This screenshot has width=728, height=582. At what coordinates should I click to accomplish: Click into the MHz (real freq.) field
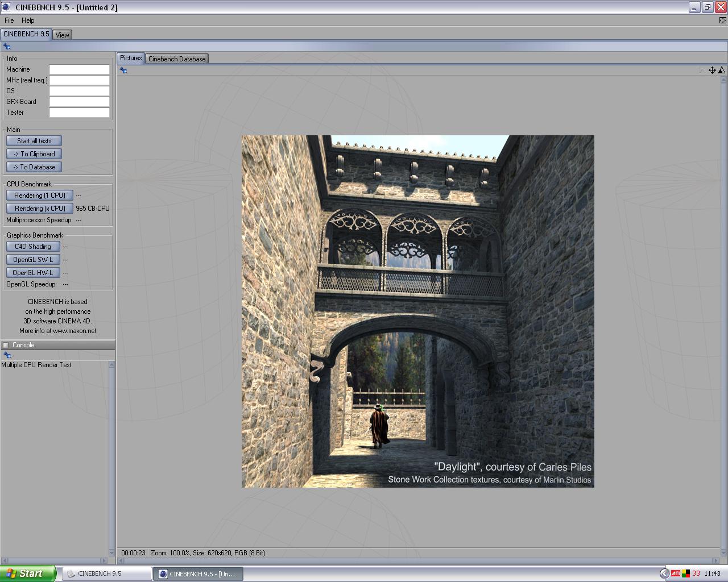[x=79, y=80]
